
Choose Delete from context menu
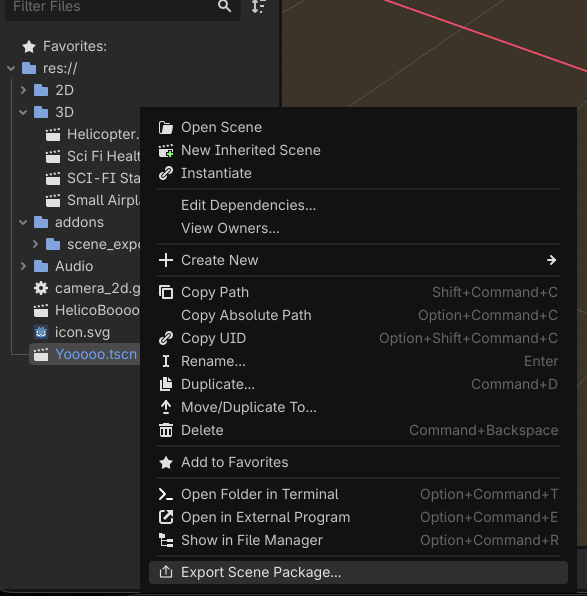[x=359, y=430]
